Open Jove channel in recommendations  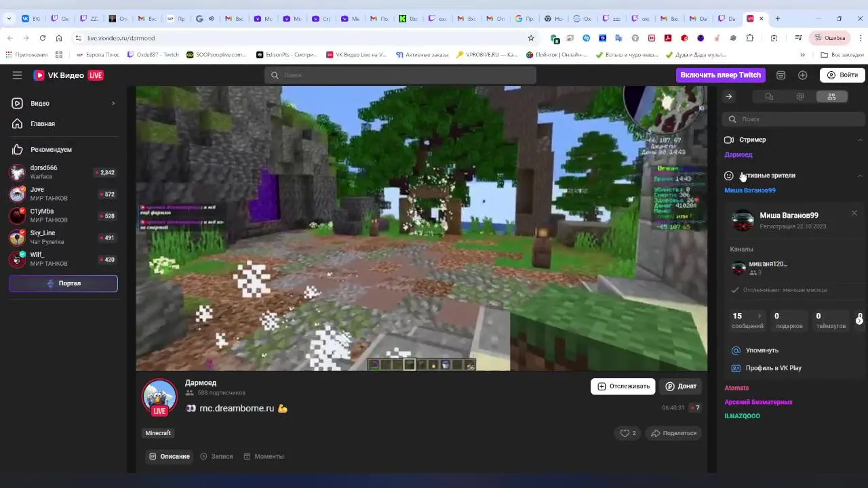coord(63,194)
